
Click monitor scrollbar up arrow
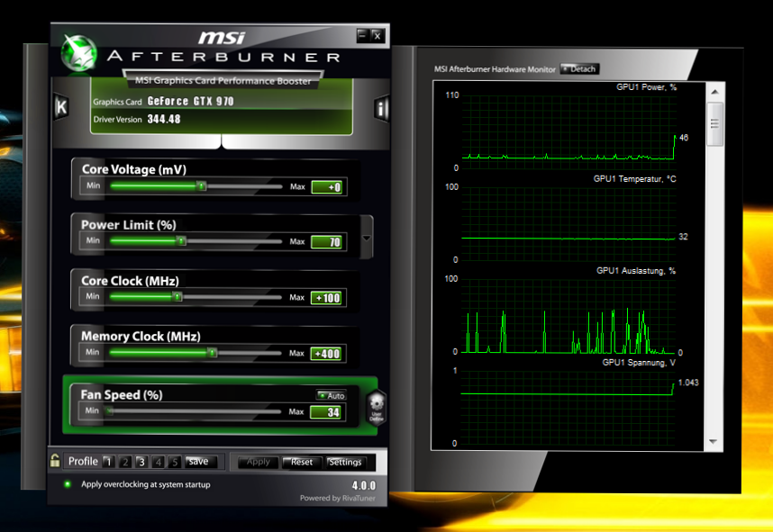coord(714,92)
